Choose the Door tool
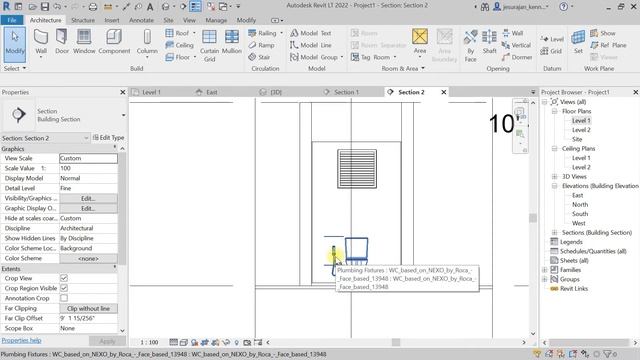640x360 pixels. click(62, 42)
